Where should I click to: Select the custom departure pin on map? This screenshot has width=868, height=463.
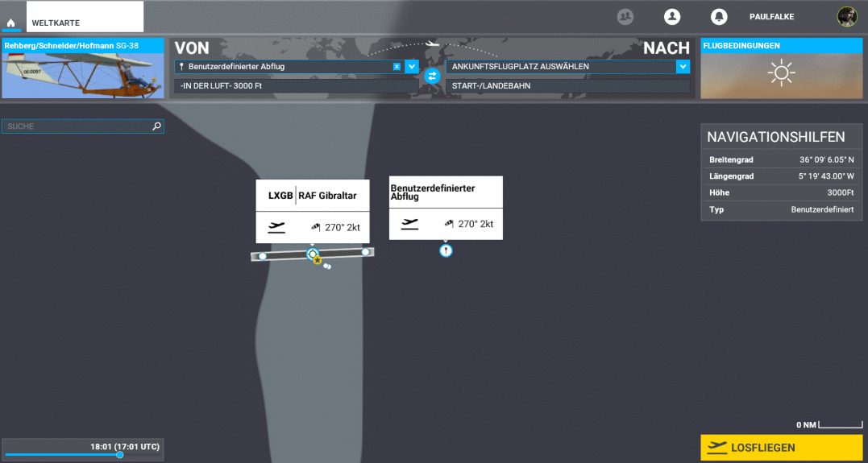click(x=446, y=250)
